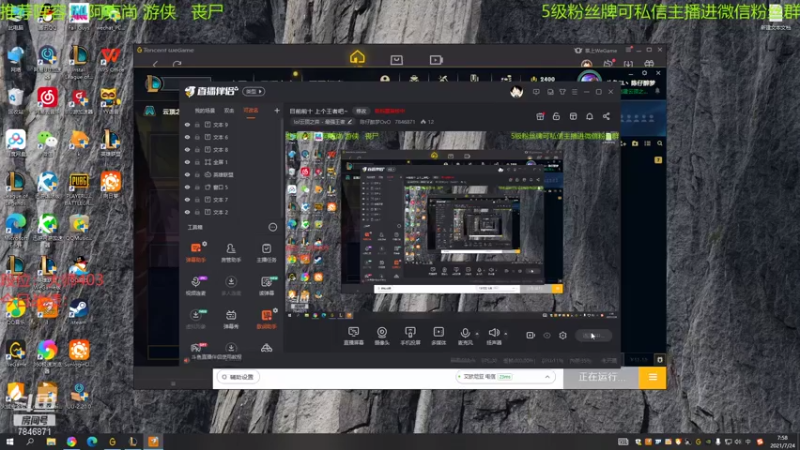The height and width of the screenshot is (450, 800).
Task: Open the orange menu button beside 正在运行
Action: (653, 377)
